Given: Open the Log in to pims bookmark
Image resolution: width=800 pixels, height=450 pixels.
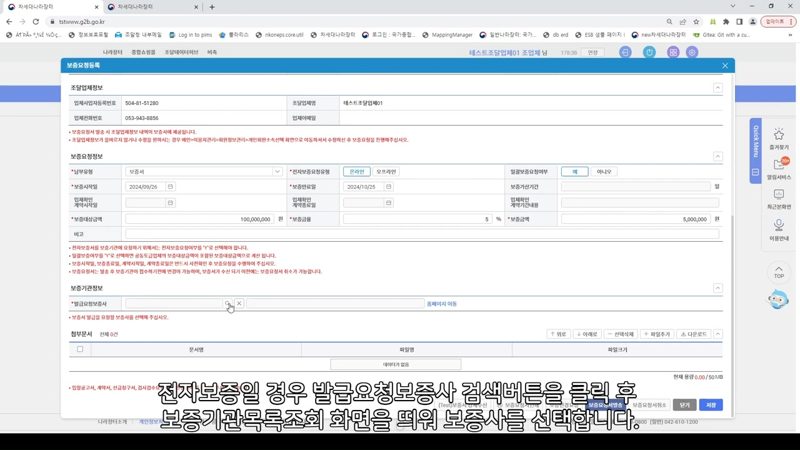Looking at the screenshot, I should click(x=190, y=35).
